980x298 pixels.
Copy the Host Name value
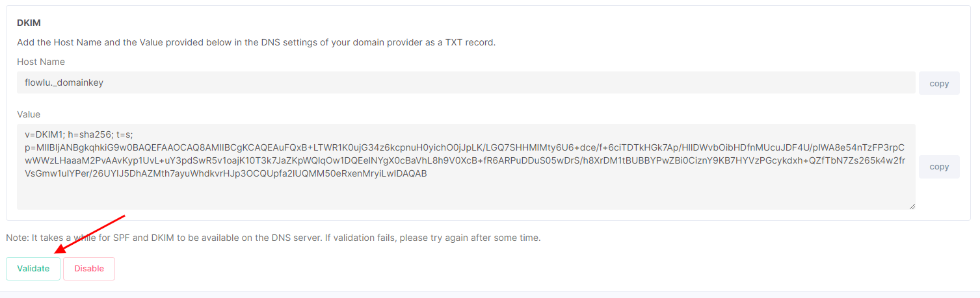[939, 83]
